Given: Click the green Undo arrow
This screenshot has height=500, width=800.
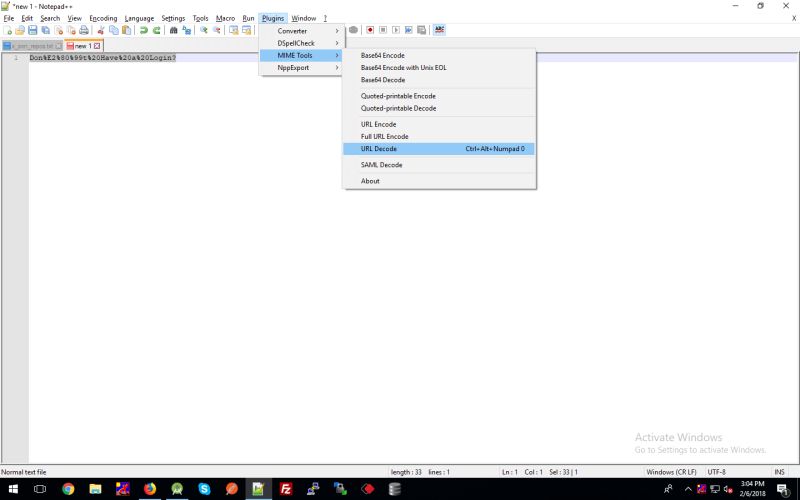Looking at the screenshot, I should [144, 30].
